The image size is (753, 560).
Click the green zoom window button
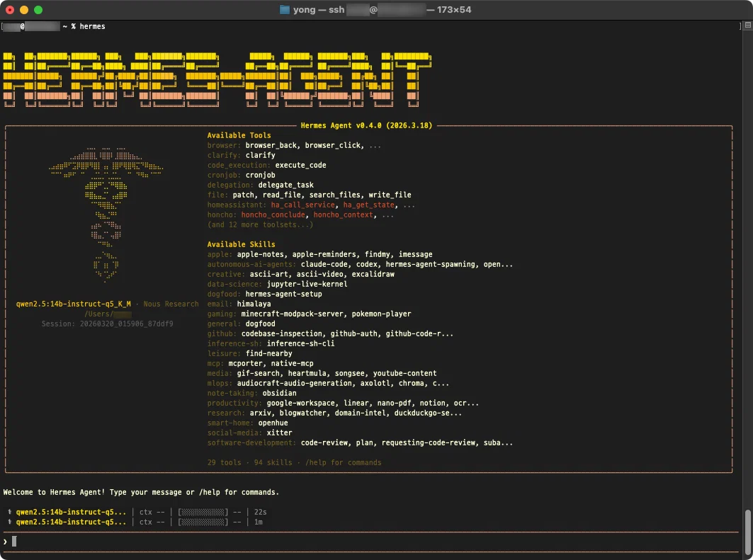pos(38,10)
